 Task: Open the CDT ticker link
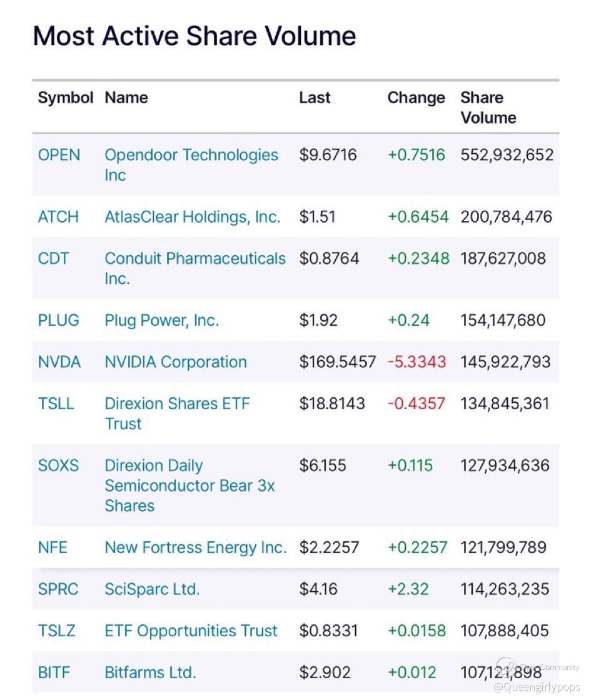(53, 258)
